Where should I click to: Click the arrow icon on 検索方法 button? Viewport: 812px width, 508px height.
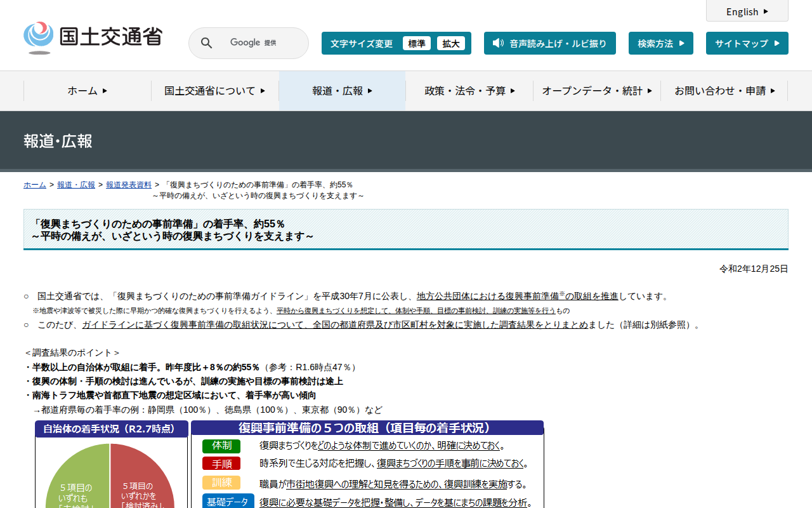[x=682, y=43]
